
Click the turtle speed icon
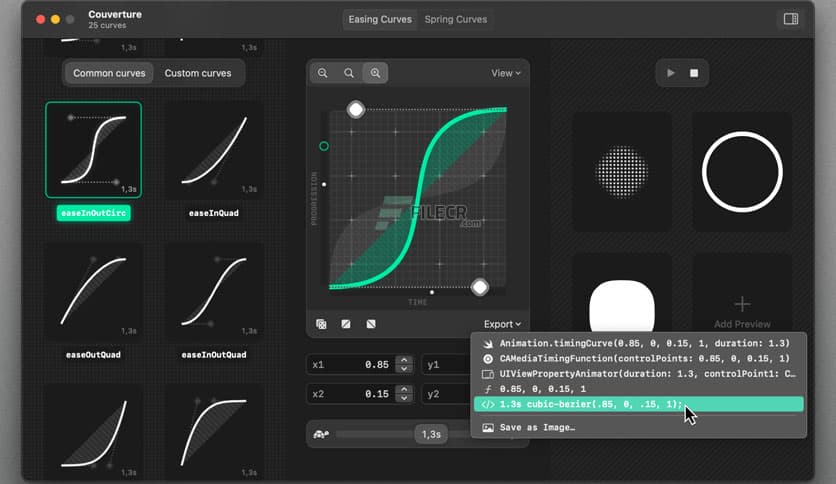point(321,434)
